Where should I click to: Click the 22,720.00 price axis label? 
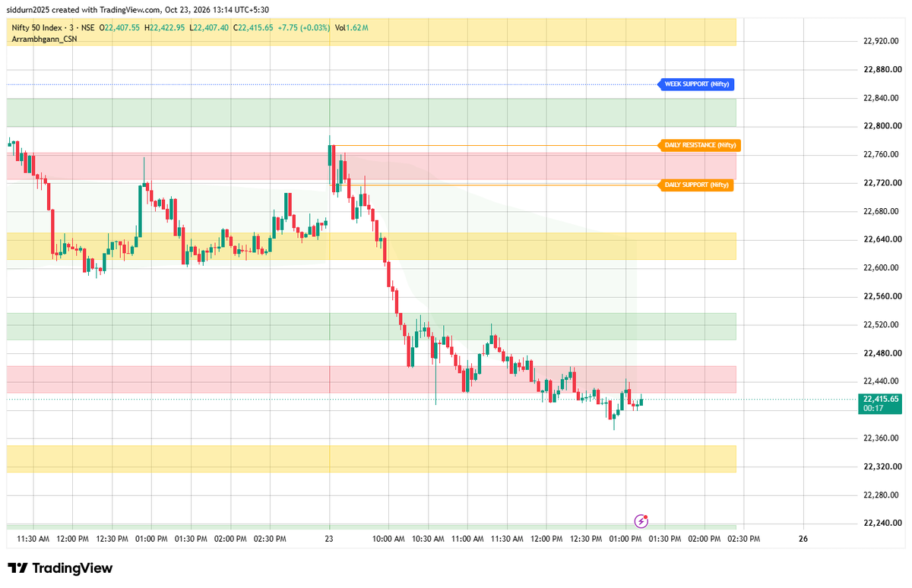coord(882,183)
